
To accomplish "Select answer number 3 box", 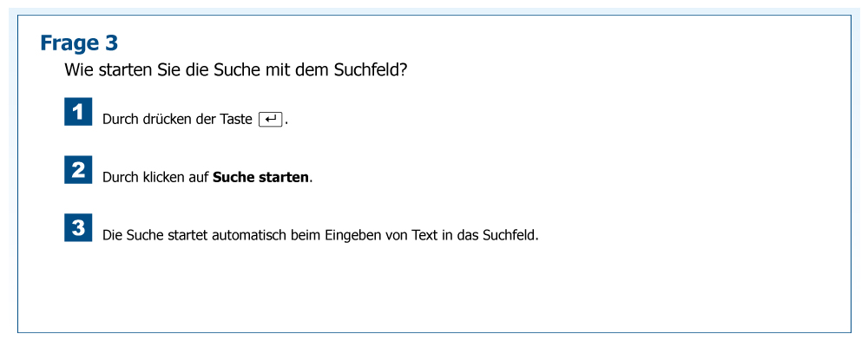I will 78,228.
